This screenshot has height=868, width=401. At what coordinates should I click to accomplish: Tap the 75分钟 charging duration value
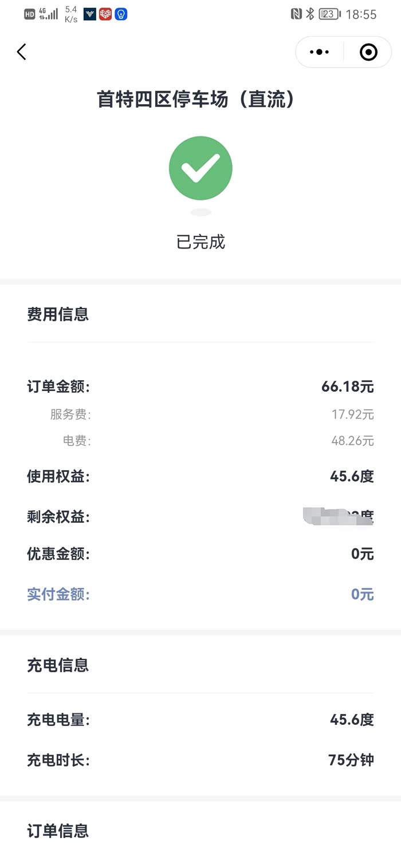[351, 760]
